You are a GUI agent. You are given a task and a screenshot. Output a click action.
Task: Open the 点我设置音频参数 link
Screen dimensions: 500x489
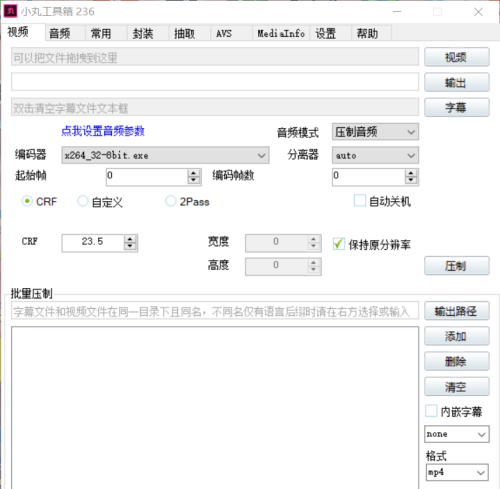tap(103, 131)
